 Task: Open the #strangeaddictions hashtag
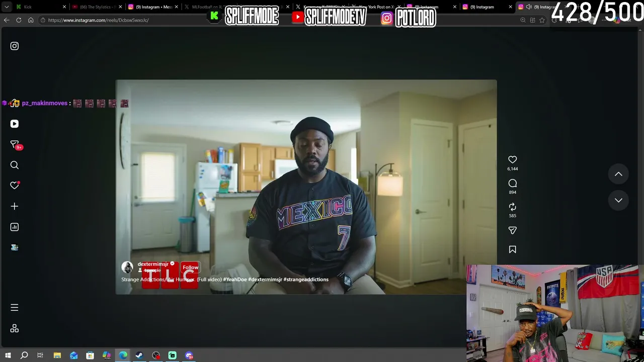(x=306, y=280)
